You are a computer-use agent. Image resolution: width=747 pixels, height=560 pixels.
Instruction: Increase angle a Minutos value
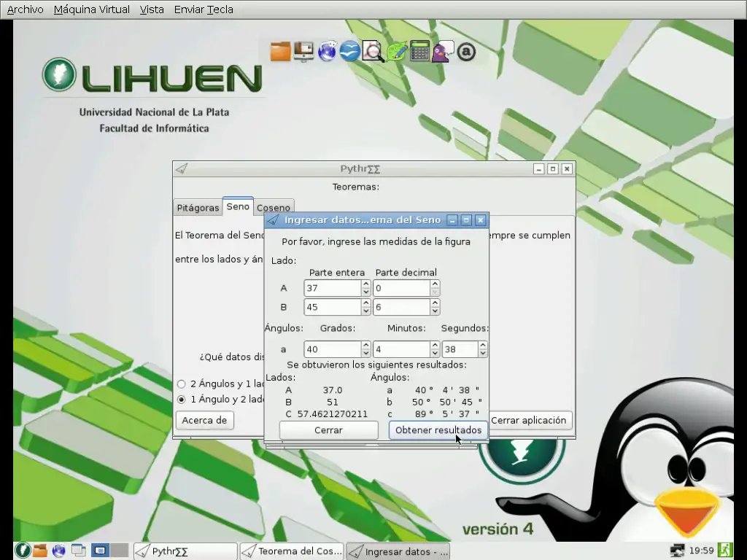coord(435,345)
